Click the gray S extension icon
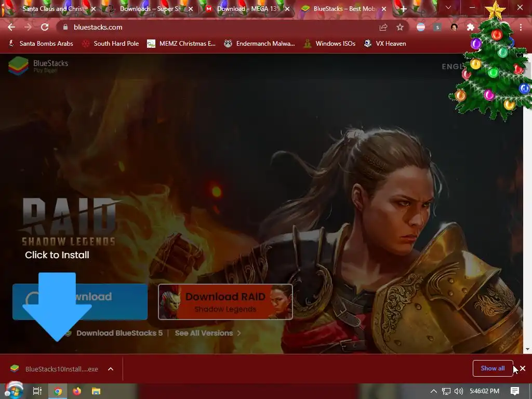 (437, 27)
